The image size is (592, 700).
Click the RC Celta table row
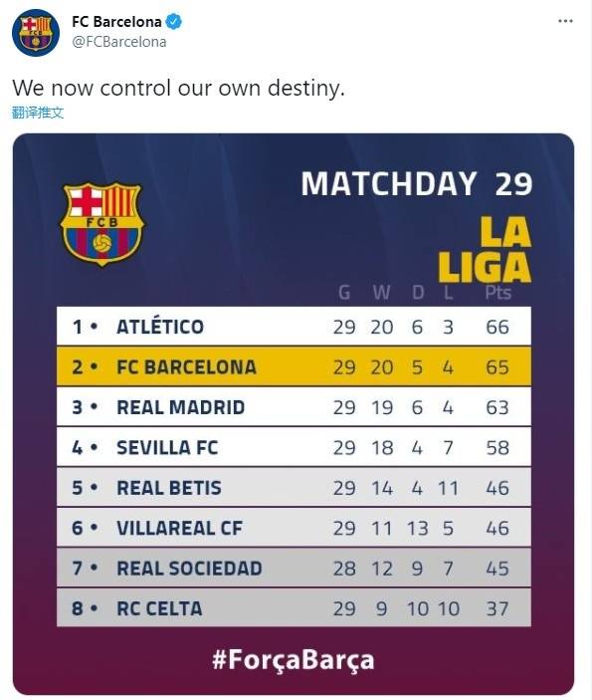tap(294, 607)
